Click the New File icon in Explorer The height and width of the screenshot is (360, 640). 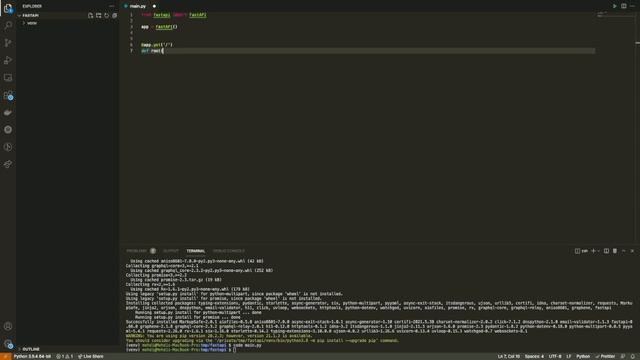[91, 16]
